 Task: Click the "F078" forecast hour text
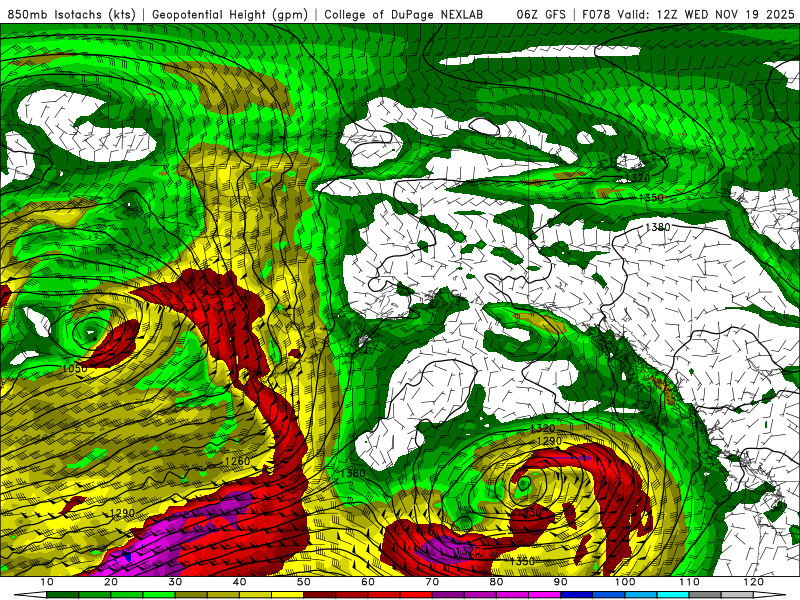click(x=596, y=15)
